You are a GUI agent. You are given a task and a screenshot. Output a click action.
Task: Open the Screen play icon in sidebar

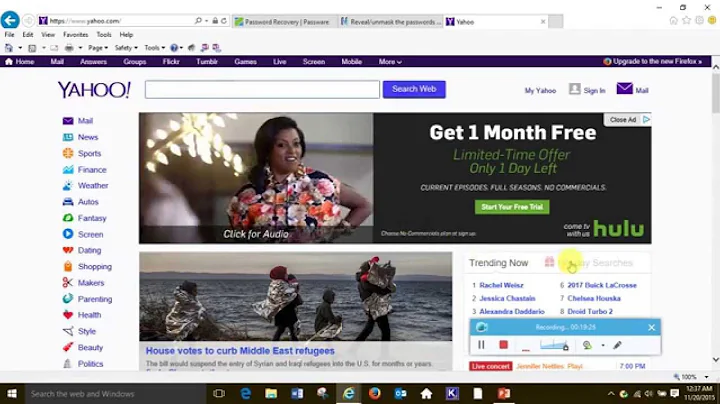coord(68,234)
